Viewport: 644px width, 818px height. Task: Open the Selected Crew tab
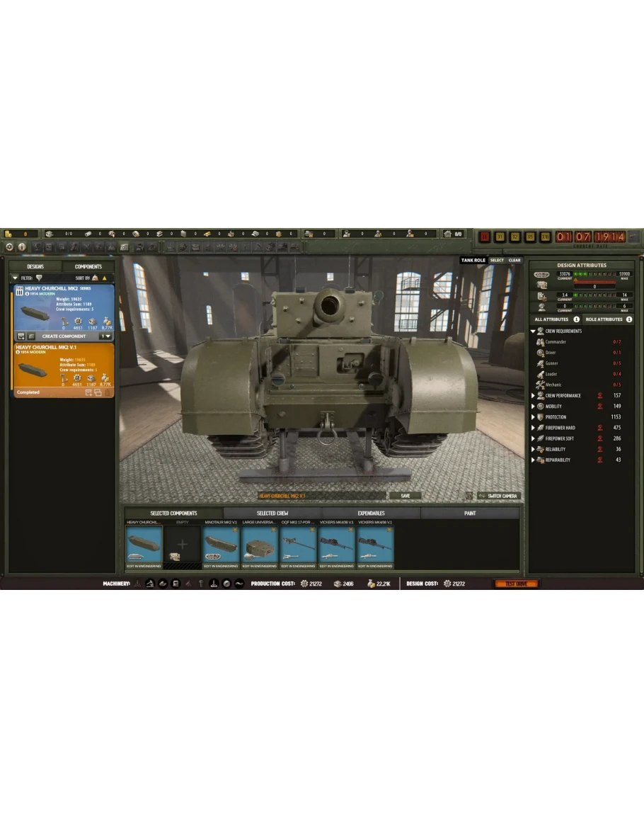click(272, 513)
